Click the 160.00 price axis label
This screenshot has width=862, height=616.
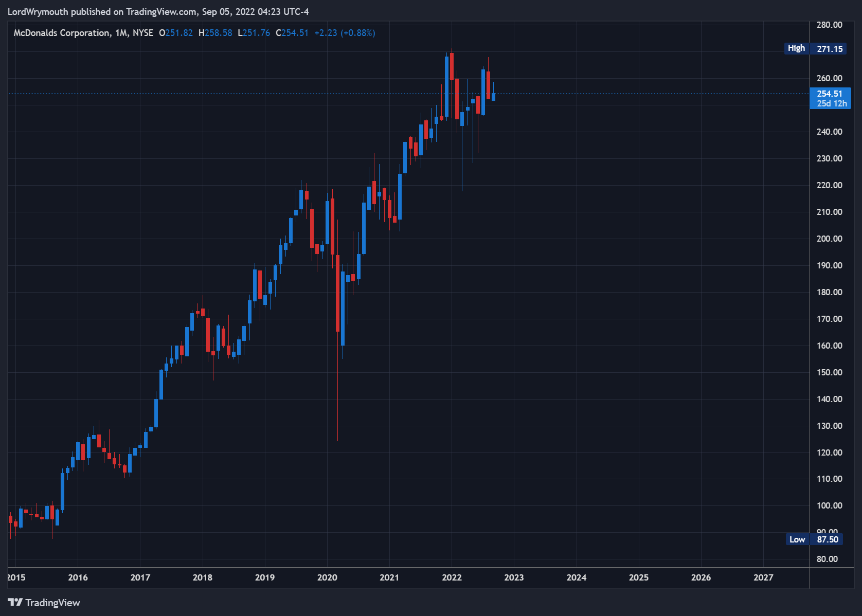(x=829, y=346)
